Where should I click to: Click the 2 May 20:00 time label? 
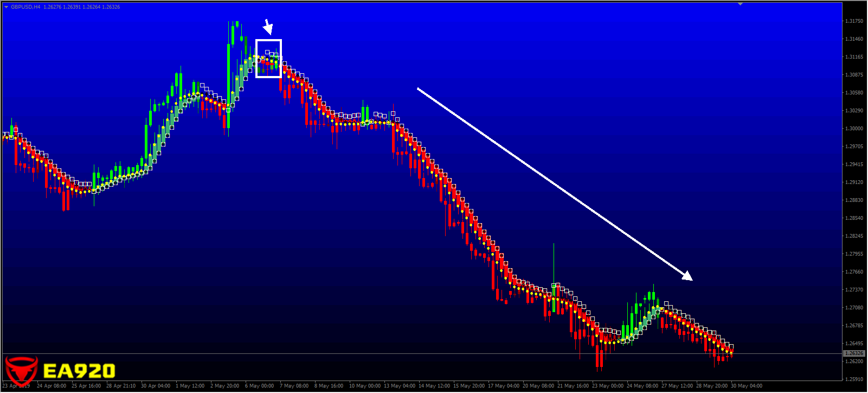[225, 386]
